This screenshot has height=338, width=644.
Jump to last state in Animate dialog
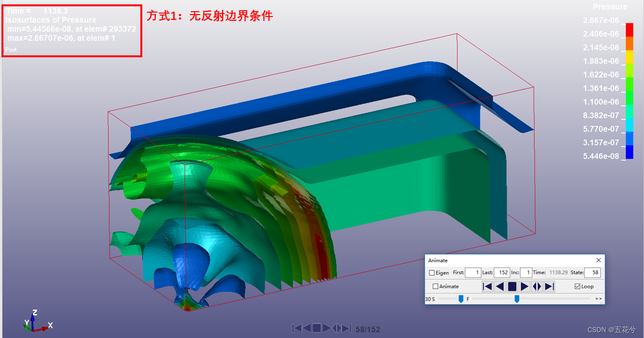[x=549, y=287]
